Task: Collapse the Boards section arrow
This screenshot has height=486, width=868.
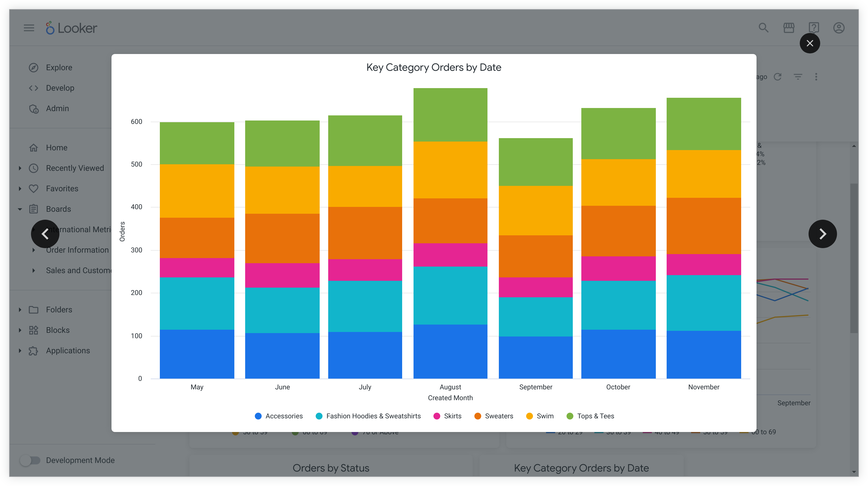Action: tap(20, 209)
